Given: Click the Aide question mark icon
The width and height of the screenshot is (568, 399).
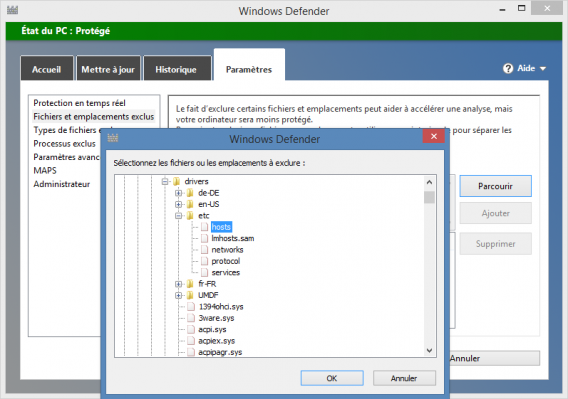Looking at the screenshot, I should (x=508, y=68).
